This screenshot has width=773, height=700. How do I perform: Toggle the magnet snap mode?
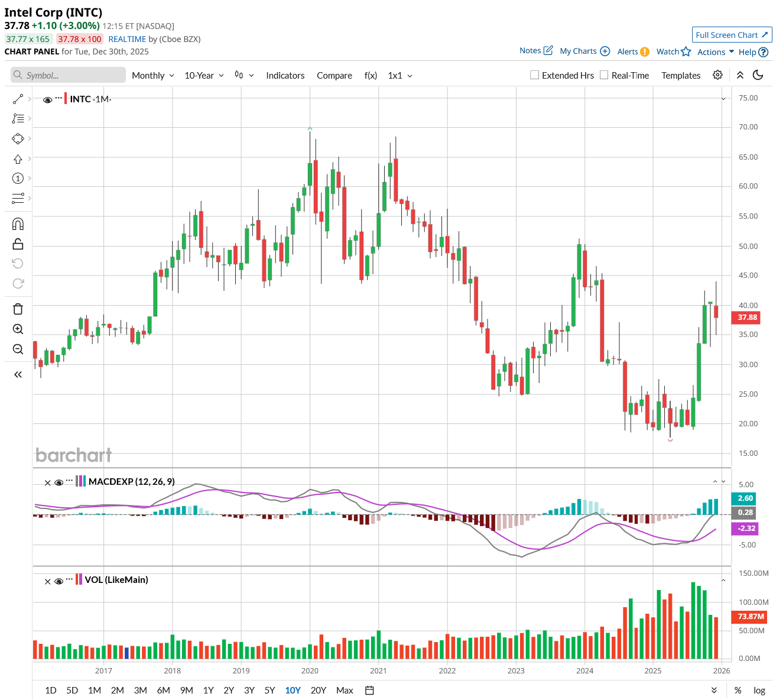point(18,224)
